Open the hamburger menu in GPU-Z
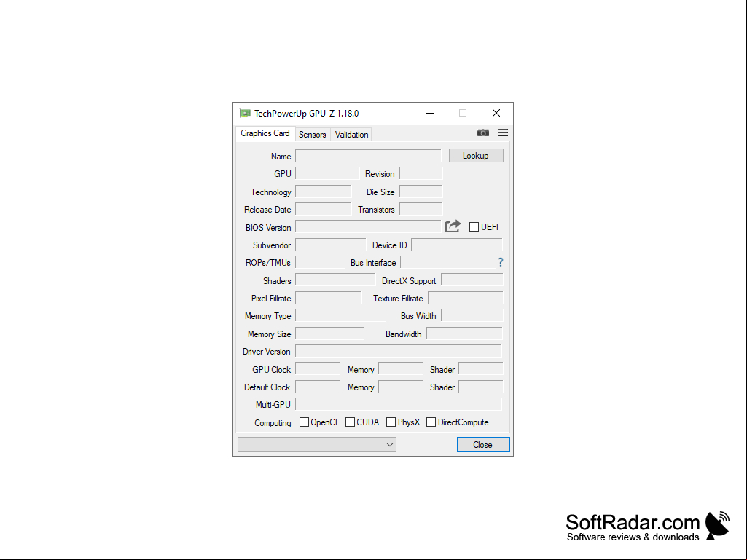This screenshot has height=560, width=747. [x=503, y=133]
